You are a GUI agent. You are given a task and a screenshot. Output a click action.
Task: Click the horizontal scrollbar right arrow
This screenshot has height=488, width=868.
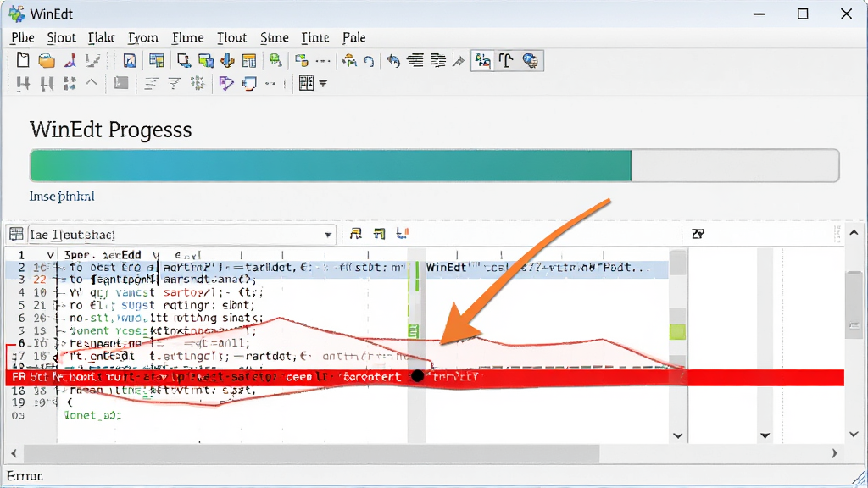835,454
